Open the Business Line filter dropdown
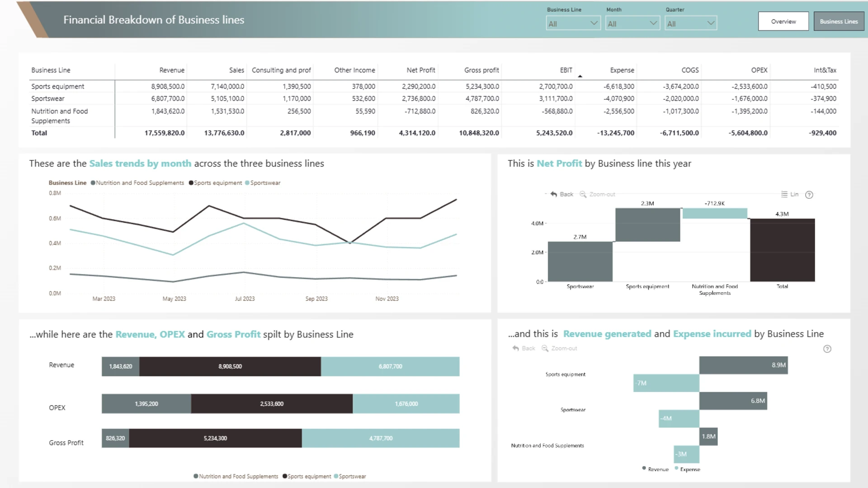The width and height of the screenshot is (868, 488). click(x=573, y=23)
